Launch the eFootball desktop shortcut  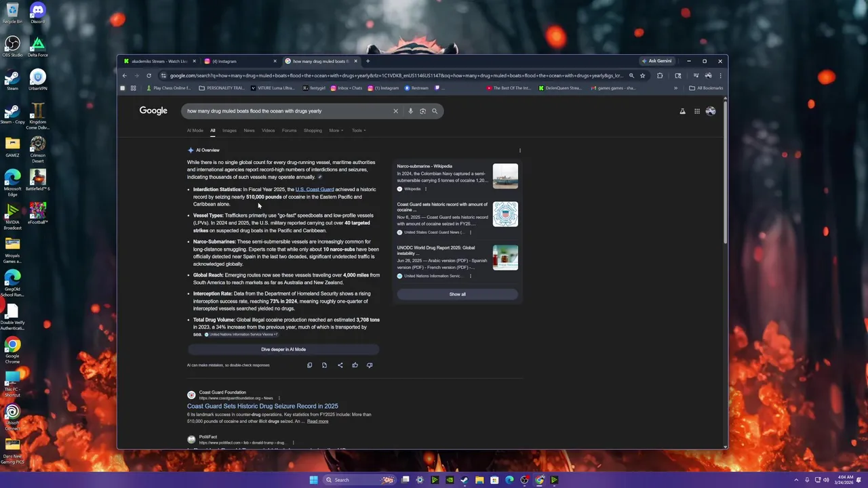[x=37, y=213]
